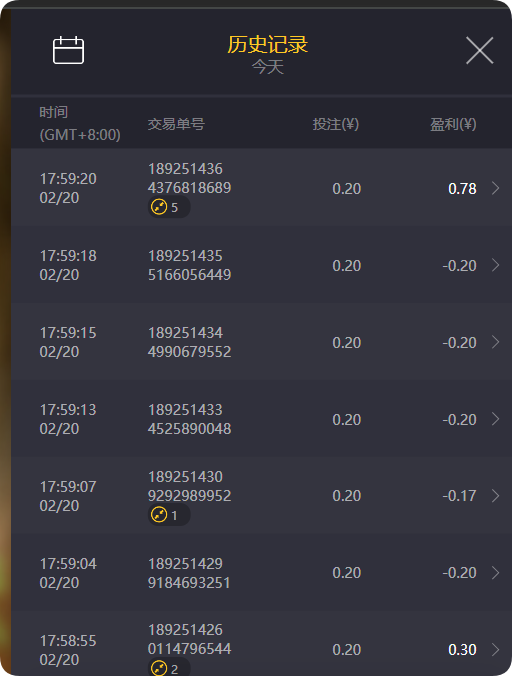Select the 0.20 bet in the 17:59:20 row
The width and height of the screenshot is (512, 676).
tap(347, 188)
